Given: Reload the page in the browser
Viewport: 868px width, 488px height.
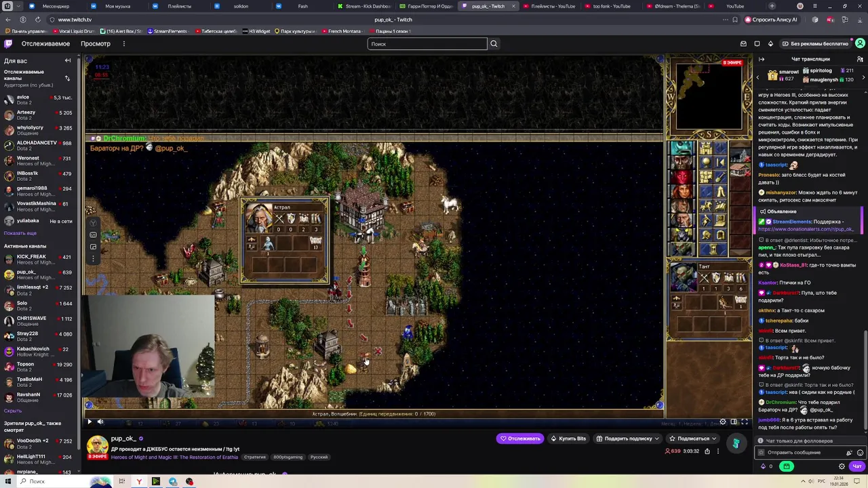Looking at the screenshot, I should tap(37, 20).
